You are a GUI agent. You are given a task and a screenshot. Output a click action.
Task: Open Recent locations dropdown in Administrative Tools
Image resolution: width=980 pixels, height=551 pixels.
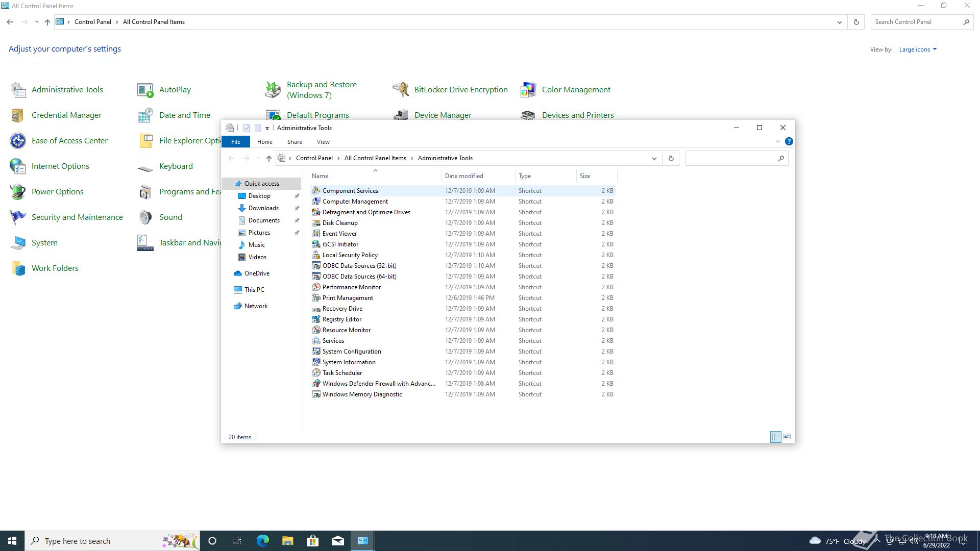tap(258, 158)
